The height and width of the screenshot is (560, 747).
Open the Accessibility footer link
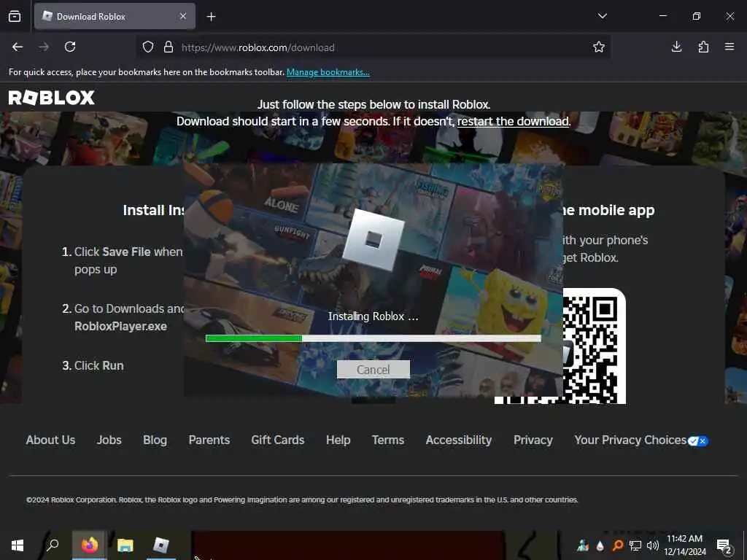[459, 440]
